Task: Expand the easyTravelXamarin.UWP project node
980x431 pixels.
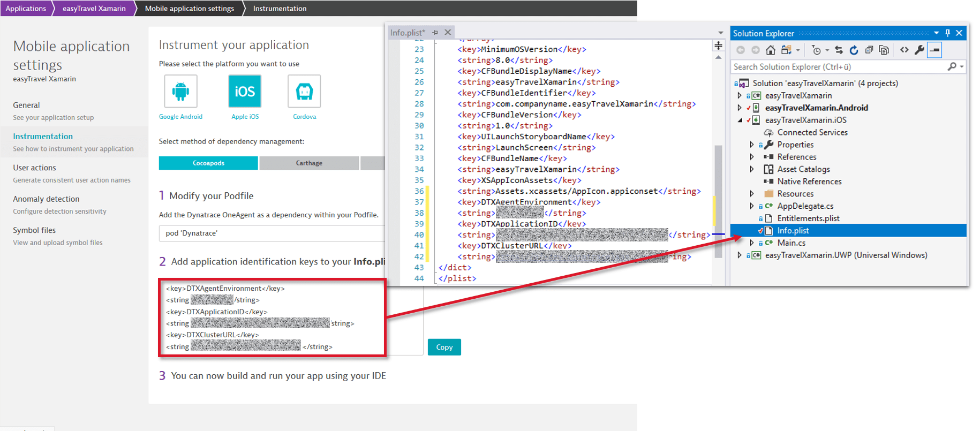Action: 740,255
